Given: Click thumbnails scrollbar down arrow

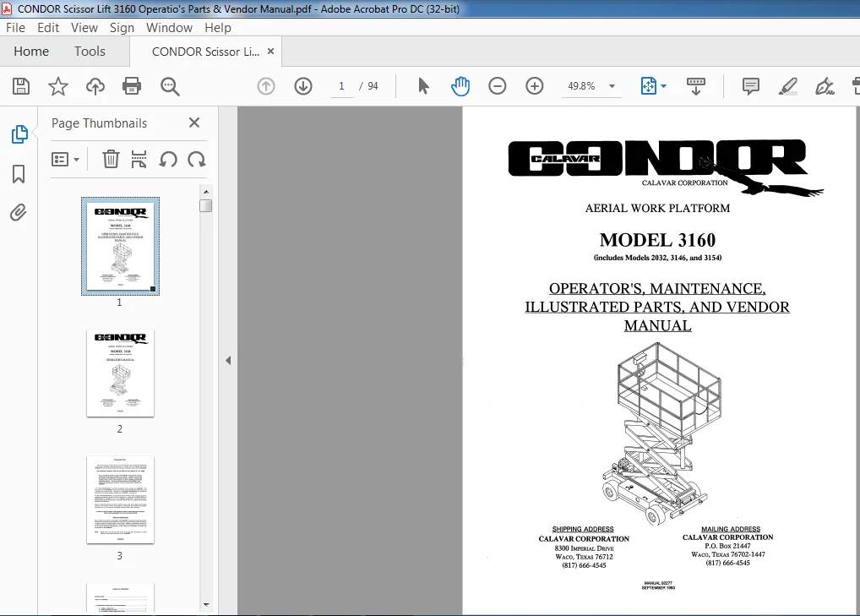Looking at the screenshot, I should click(206, 604).
